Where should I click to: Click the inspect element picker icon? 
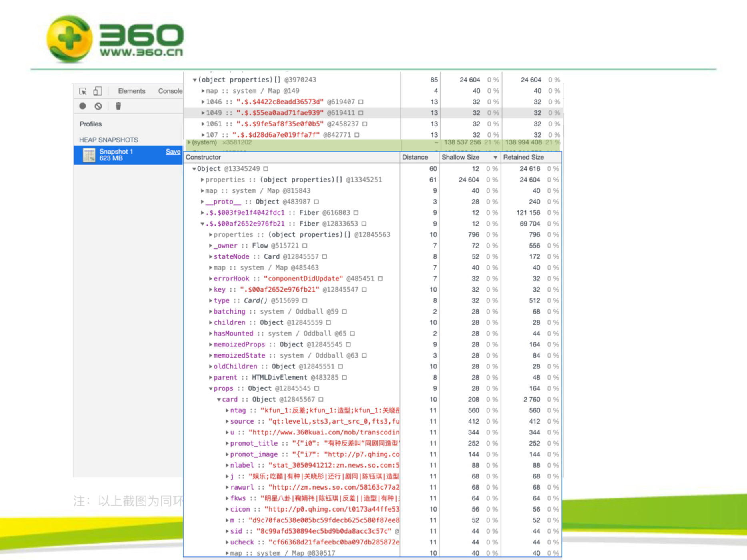pos(83,91)
